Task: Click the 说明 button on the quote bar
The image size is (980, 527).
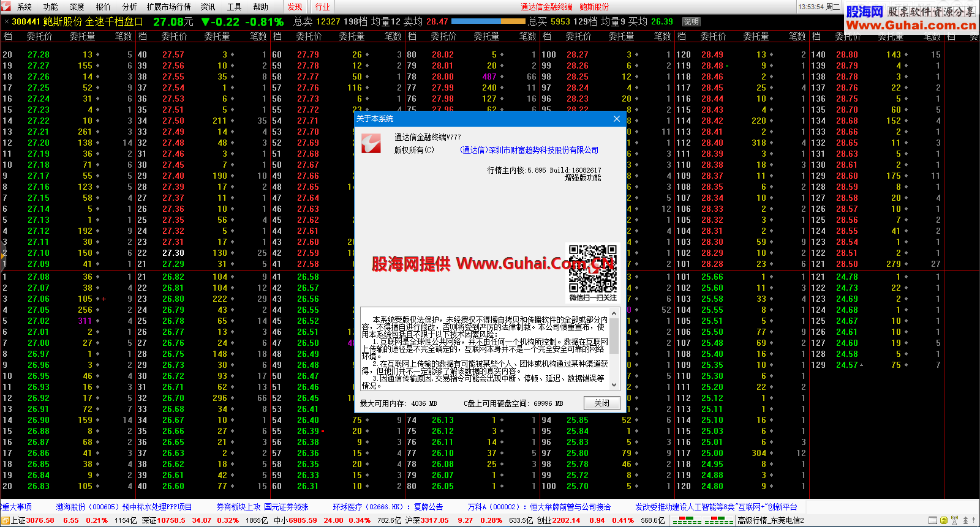Action: coord(691,21)
